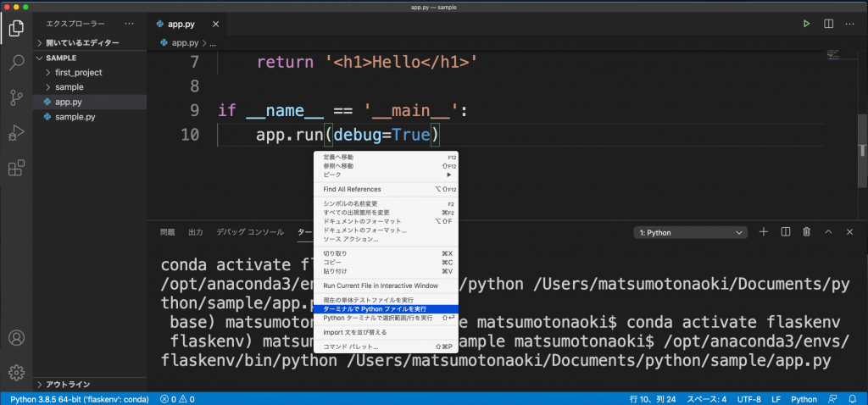Open the Extensions view
The height and width of the screenshot is (405, 868).
pos(16,168)
